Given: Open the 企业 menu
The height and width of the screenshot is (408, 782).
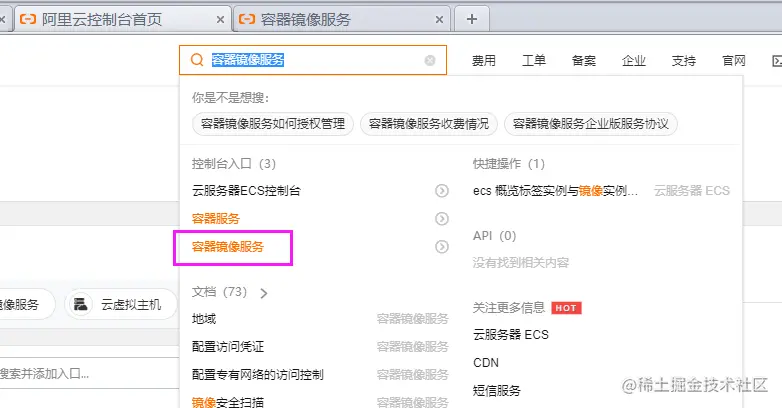Looking at the screenshot, I should [633, 60].
